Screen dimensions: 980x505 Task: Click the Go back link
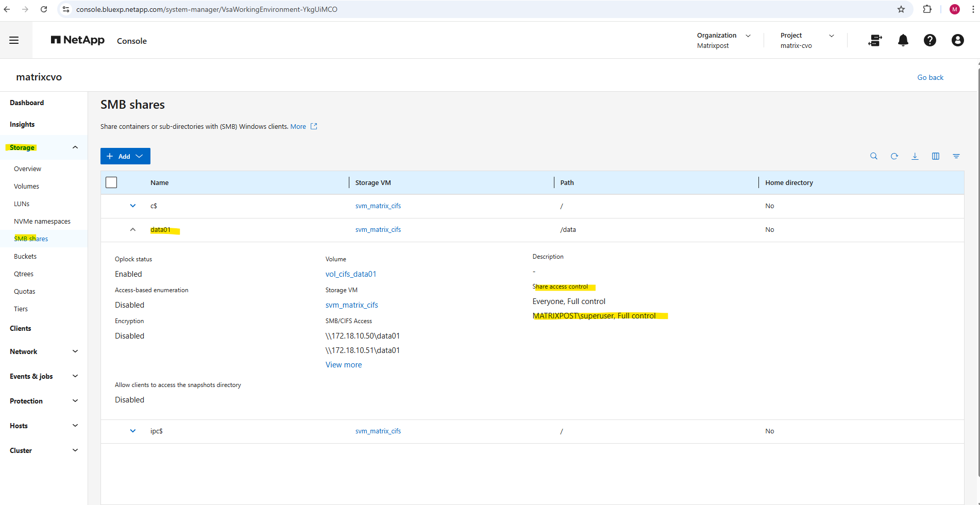click(930, 77)
